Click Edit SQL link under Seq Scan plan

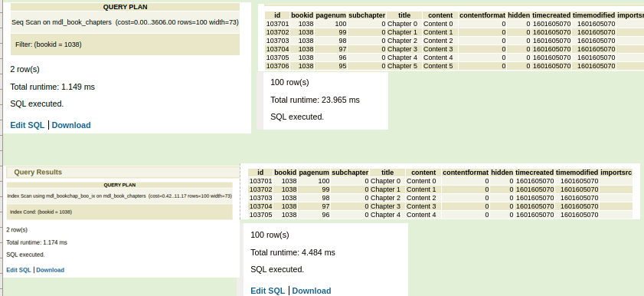(27, 126)
